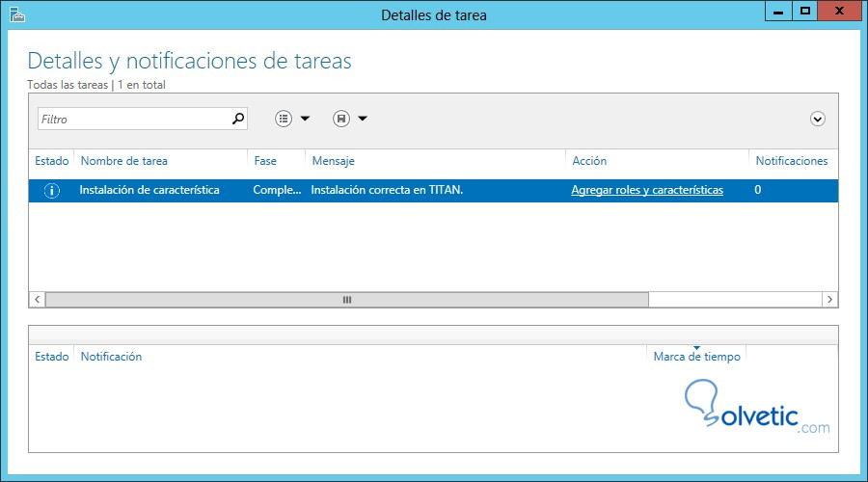Click the Instalación correcta en TITAN message
Image resolution: width=868 pixels, height=482 pixels.
(x=387, y=190)
